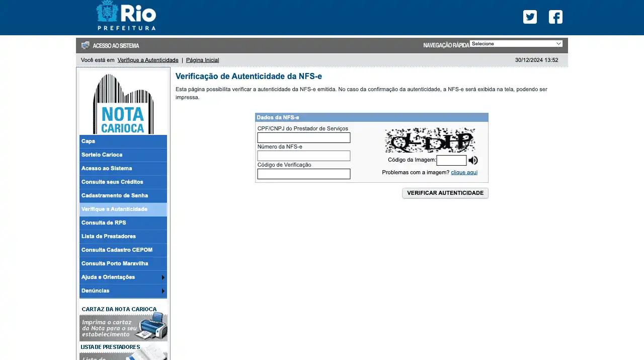Focus the Número da NFS-e field

[x=303, y=156]
